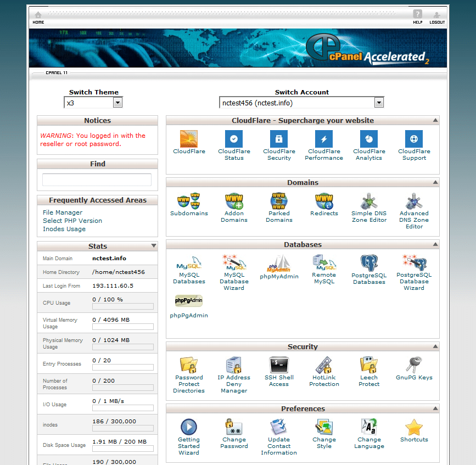Viewport: 476px width, 465px height.
Task: Click the nctest.info main domain value
Action: point(109,258)
